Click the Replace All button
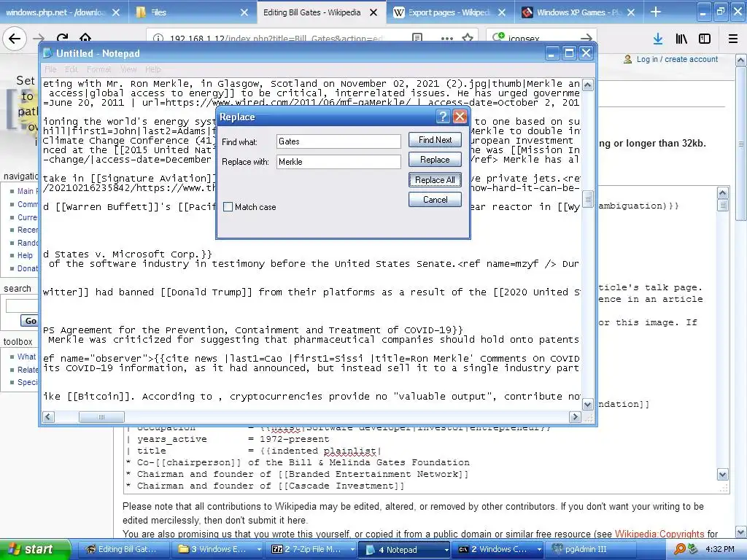 pos(435,180)
